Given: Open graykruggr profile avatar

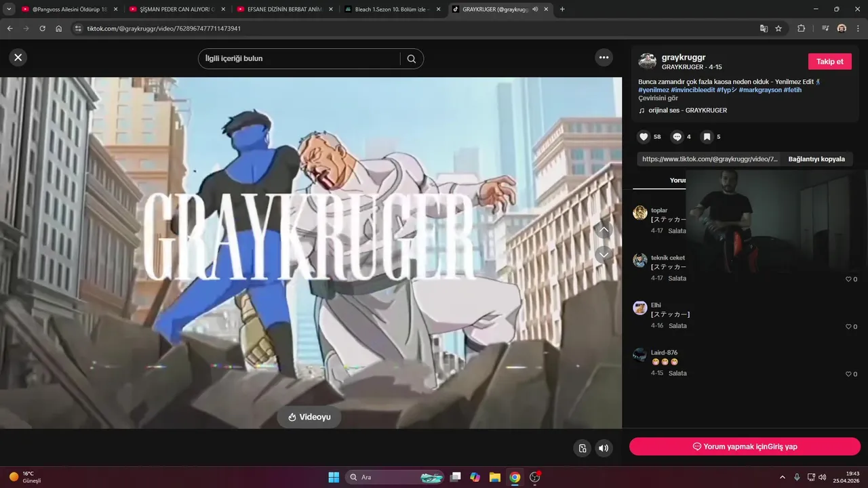Looking at the screenshot, I should [x=648, y=61].
